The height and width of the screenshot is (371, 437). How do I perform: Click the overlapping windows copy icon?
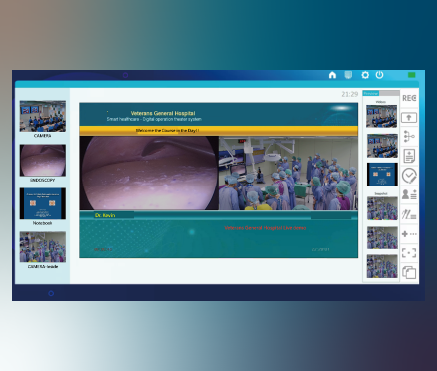[409, 272]
